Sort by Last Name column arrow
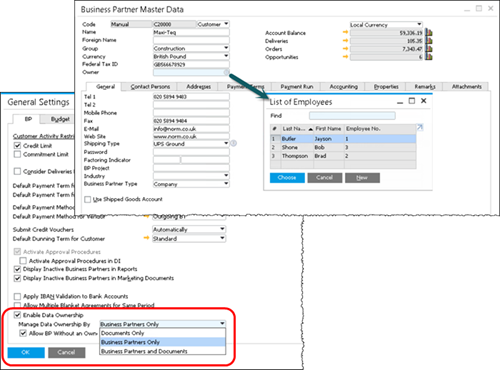500x370 pixels. click(x=310, y=129)
